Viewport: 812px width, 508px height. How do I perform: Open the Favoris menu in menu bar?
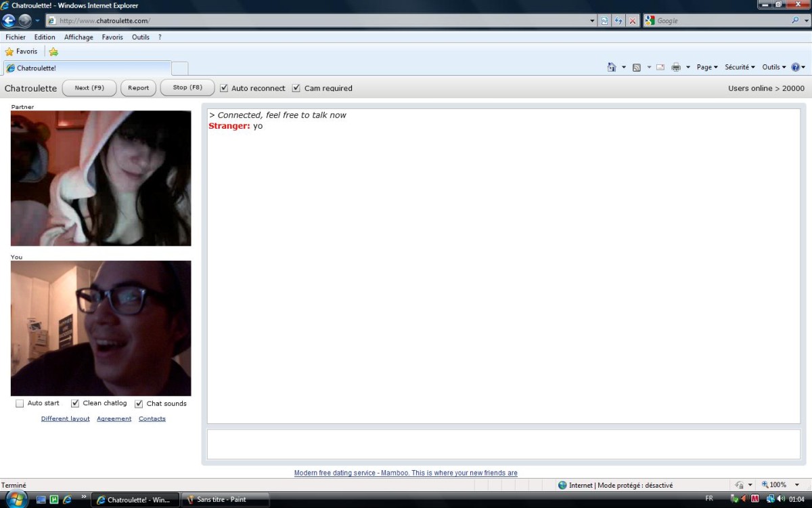coord(112,37)
